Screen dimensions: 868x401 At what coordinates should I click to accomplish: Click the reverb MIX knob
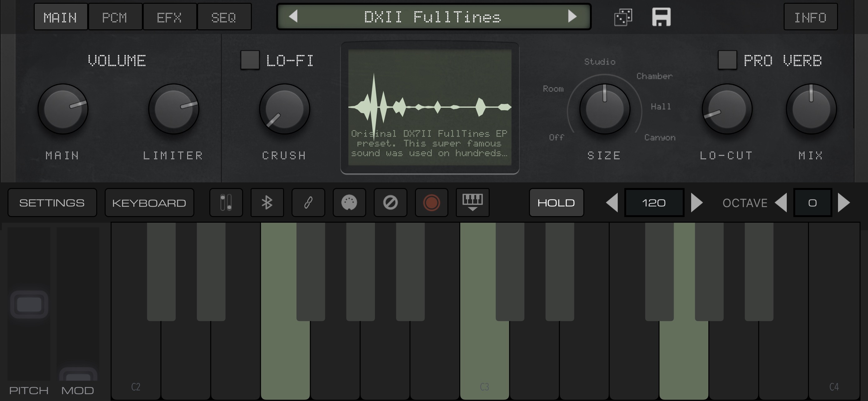(811, 109)
